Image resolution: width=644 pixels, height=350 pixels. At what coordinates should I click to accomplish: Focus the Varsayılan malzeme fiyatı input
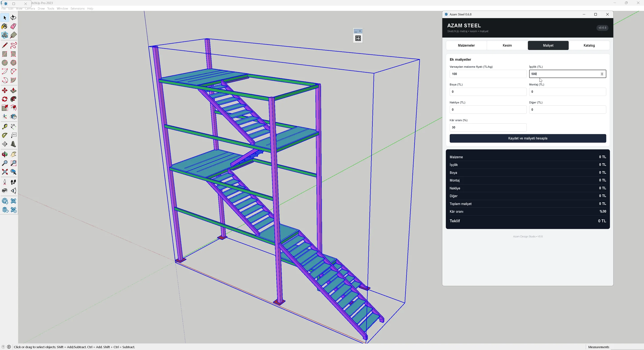[488, 74]
